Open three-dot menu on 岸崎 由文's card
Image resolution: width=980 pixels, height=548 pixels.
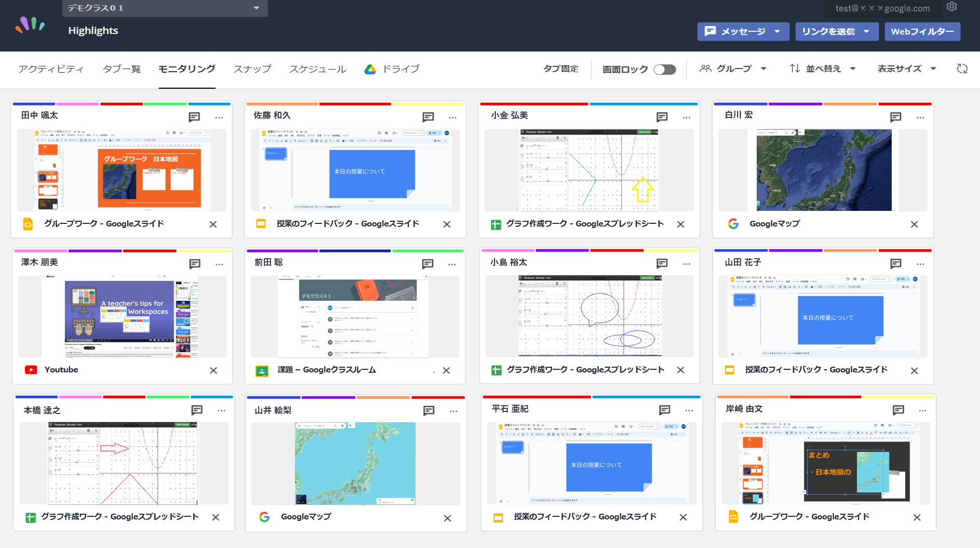coord(922,410)
